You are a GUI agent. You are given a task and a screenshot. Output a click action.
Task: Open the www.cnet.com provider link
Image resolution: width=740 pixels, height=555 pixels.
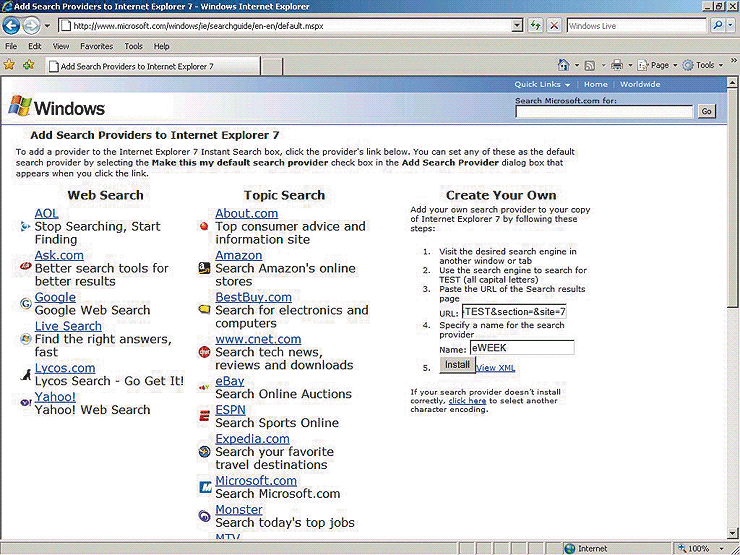(258, 339)
